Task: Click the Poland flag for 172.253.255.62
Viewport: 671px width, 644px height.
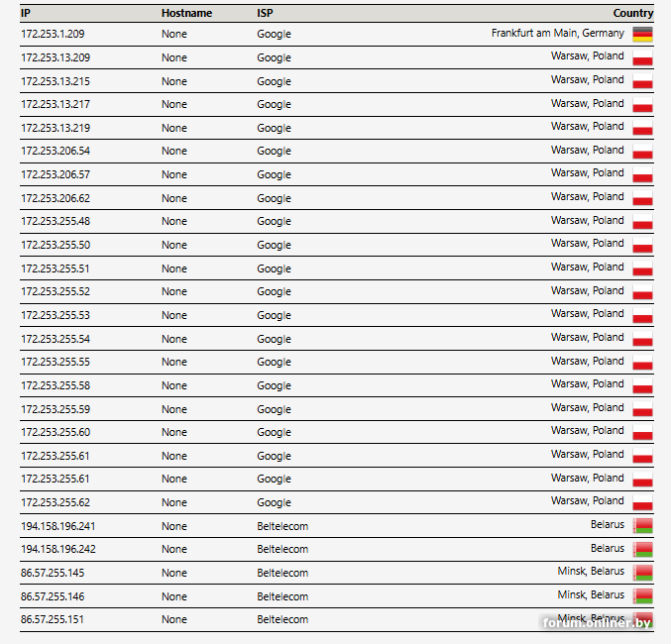Action: click(642, 502)
